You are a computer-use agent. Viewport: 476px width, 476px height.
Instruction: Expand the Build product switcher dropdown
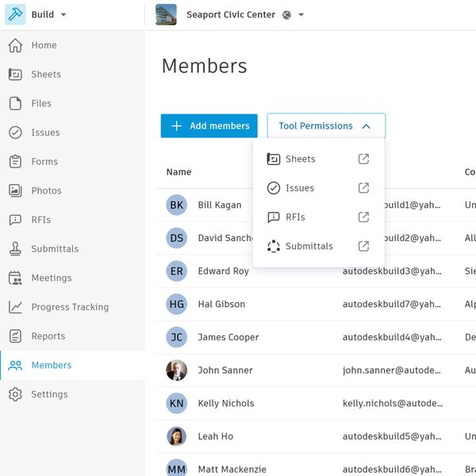click(63, 15)
